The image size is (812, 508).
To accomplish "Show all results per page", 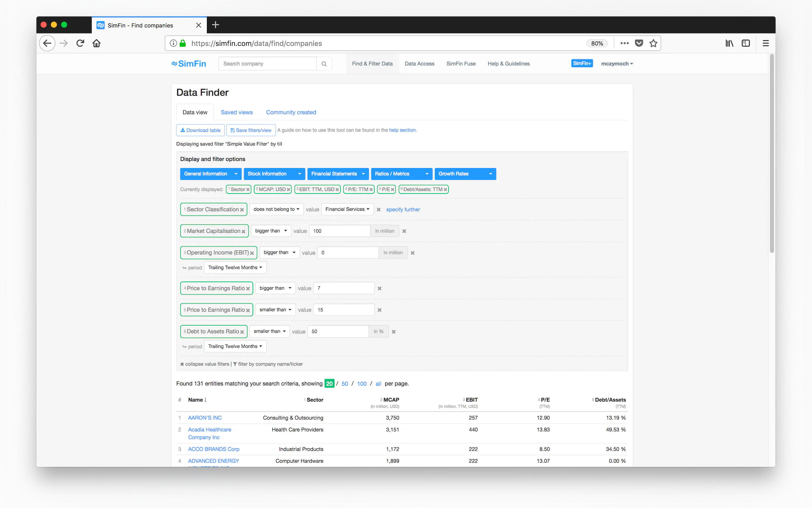I will pyautogui.click(x=378, y=384).
